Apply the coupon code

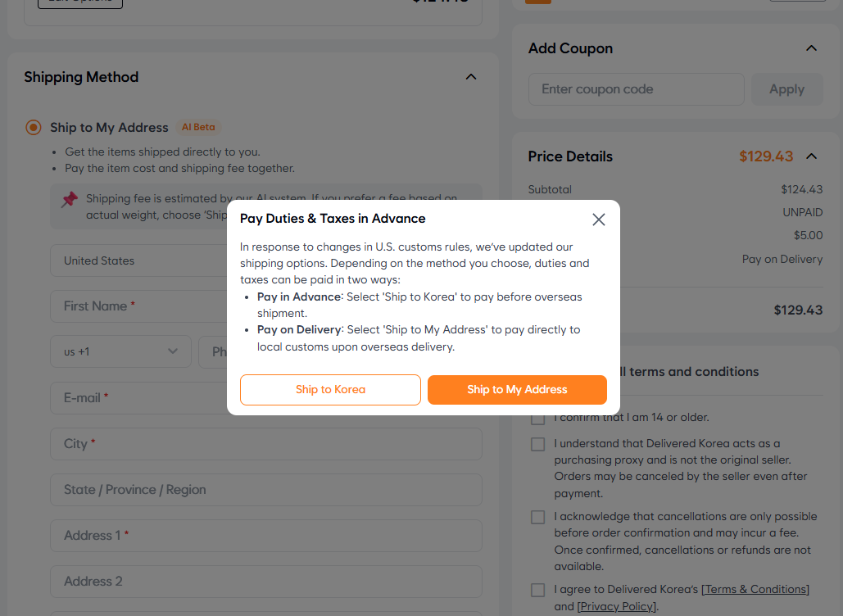pos(786,89)
